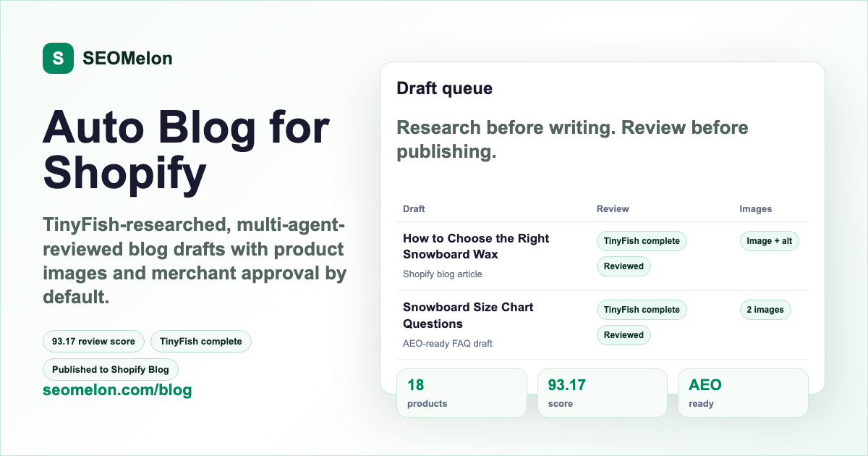The image size is (868, 456).
Task: Click the Review column header
Action: coord(613,208)
